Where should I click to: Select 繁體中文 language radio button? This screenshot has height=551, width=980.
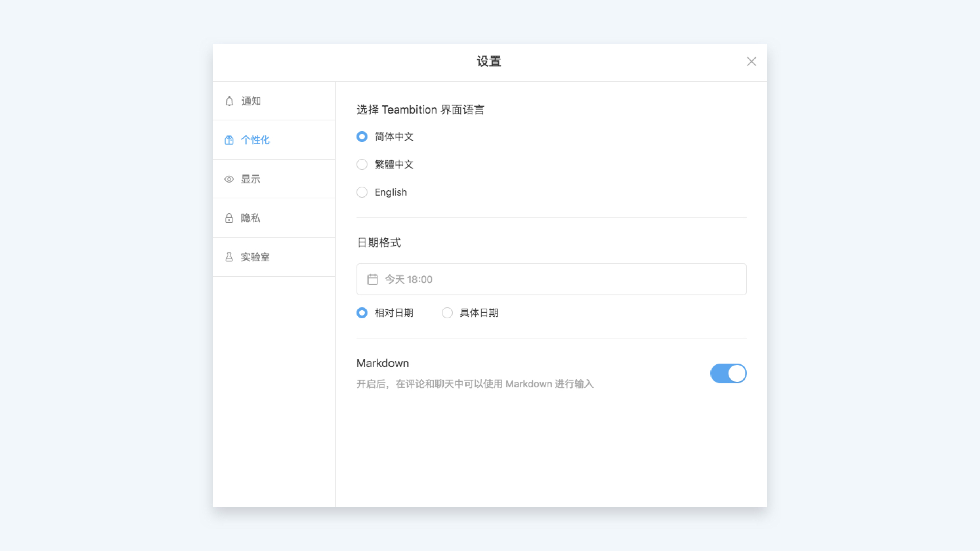[362, 164]
